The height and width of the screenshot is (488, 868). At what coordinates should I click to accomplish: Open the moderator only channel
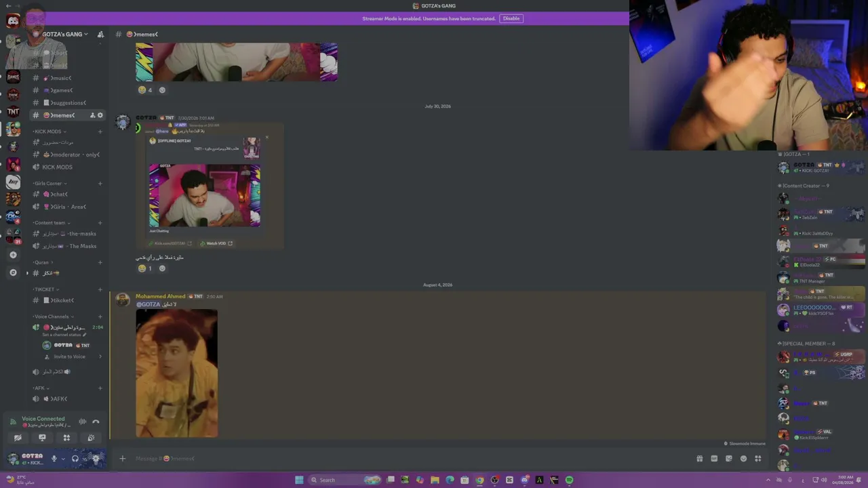[68, 155]
